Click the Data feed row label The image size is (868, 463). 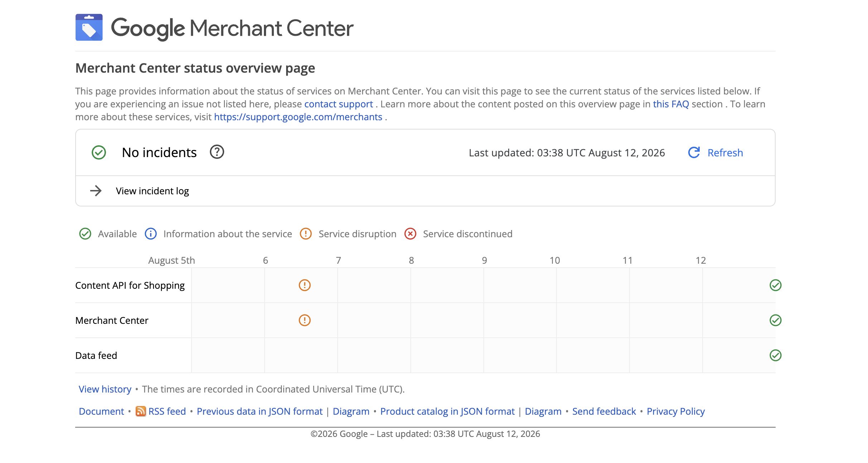pyautogui.click(x=96, y=355)
